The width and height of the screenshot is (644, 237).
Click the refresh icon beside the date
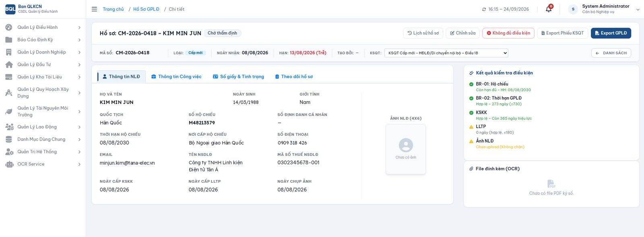pos(484,9)
